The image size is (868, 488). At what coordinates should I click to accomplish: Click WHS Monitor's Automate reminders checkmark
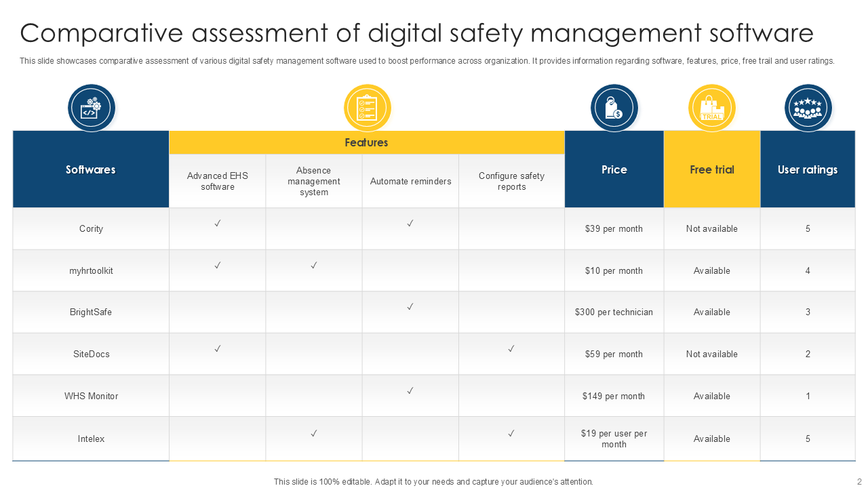410,390
